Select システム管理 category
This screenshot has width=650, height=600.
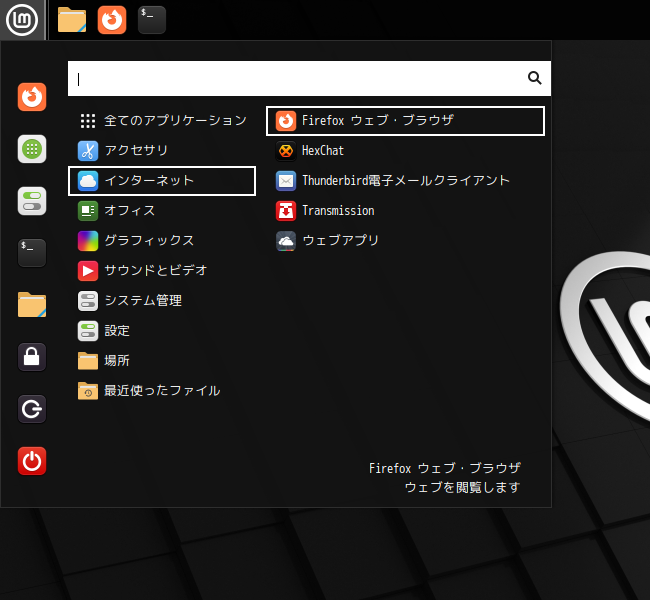click(x=162, y=301)
